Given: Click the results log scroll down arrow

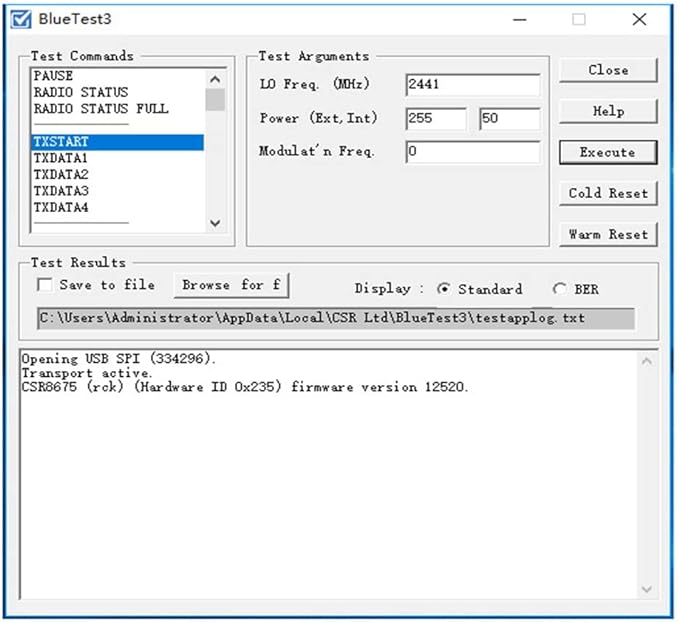Looking at the screenshot, I should [647, 589].
